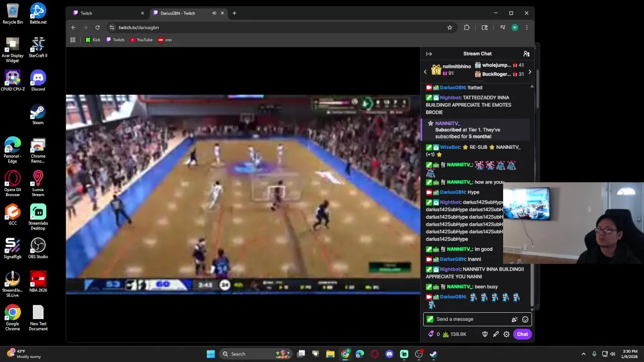Click nolimitbhino top gifter entry

451,69
